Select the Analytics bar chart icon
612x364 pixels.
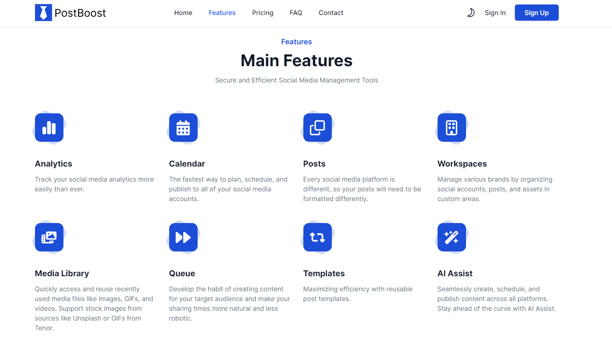(x=49, y=128)
